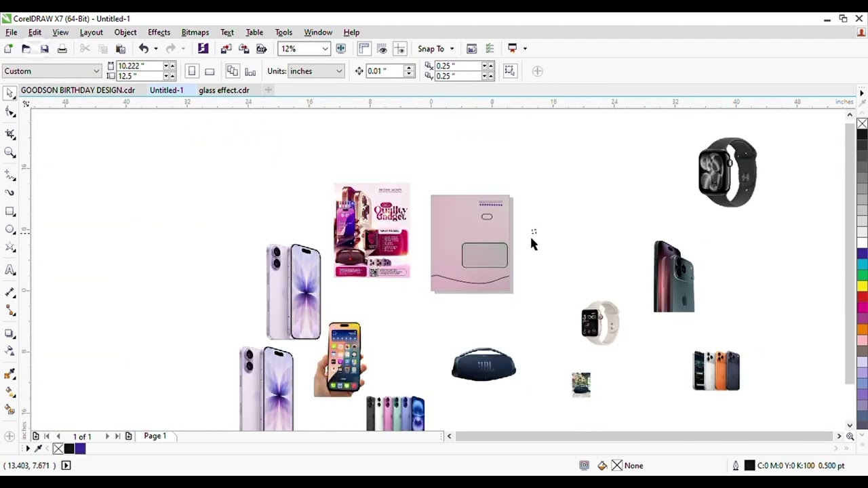868x488 pixels.
Task: Pick the black swatch in document palette
Action: pos(69,449)
